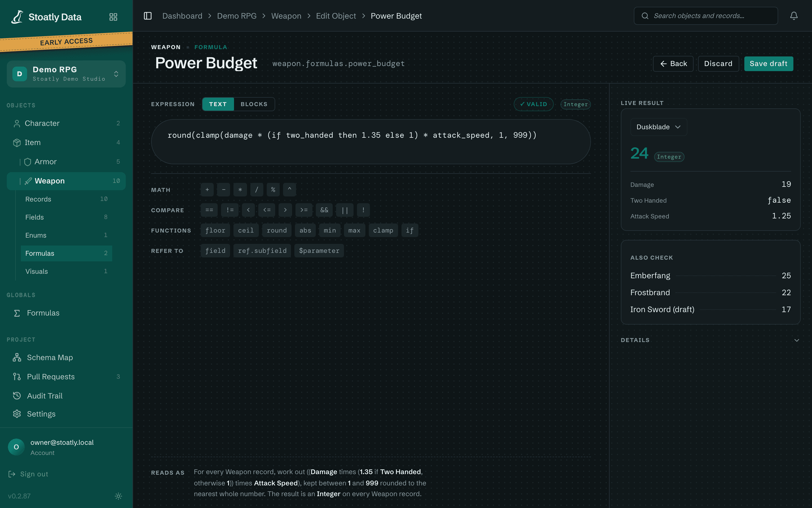Viewport: 812px width, 508px height.
Task: Open the Weapon Fields sub-item
Action: pos(67,217)
